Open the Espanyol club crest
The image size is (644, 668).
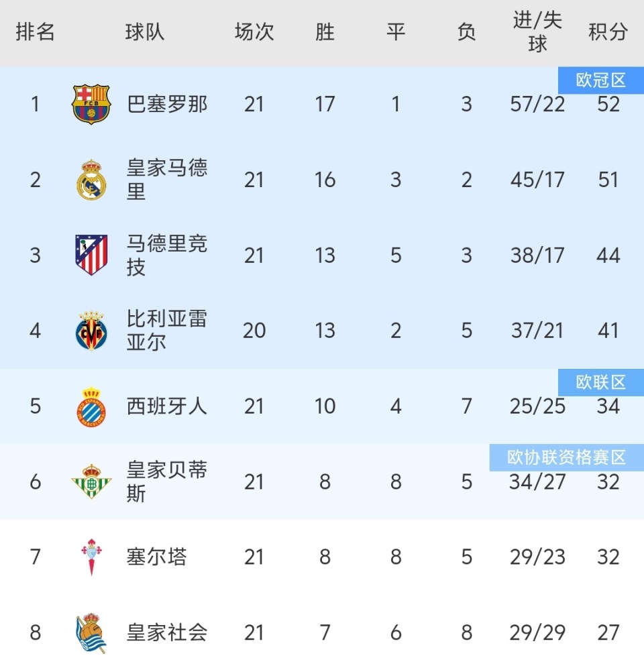click(x=91, y=406)
